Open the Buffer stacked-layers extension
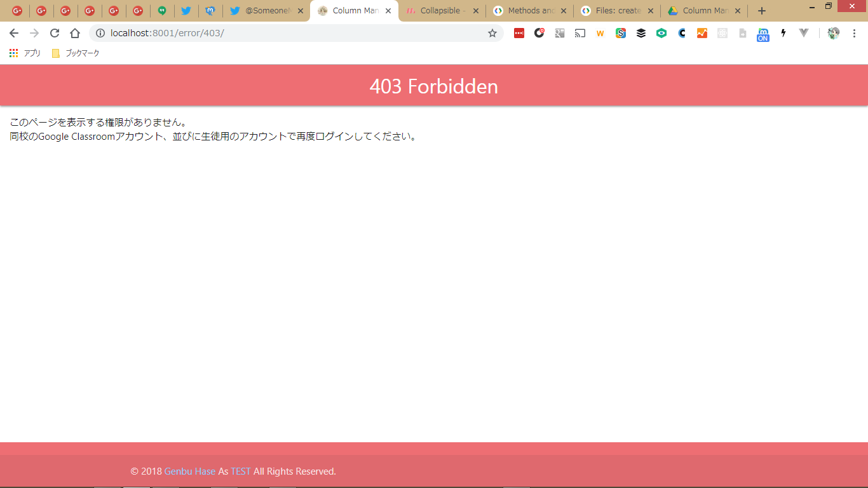Viewport: 868px width, 488px height. tap(641, 33)
